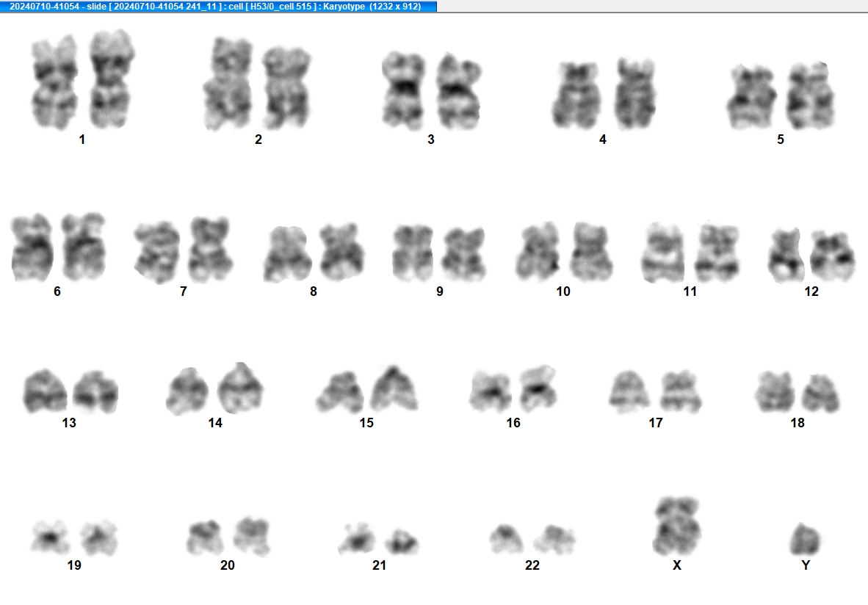Pick the right chromosome 7 image
The width and height of the screenshot is (868, 605).
[x=210, y=250]
